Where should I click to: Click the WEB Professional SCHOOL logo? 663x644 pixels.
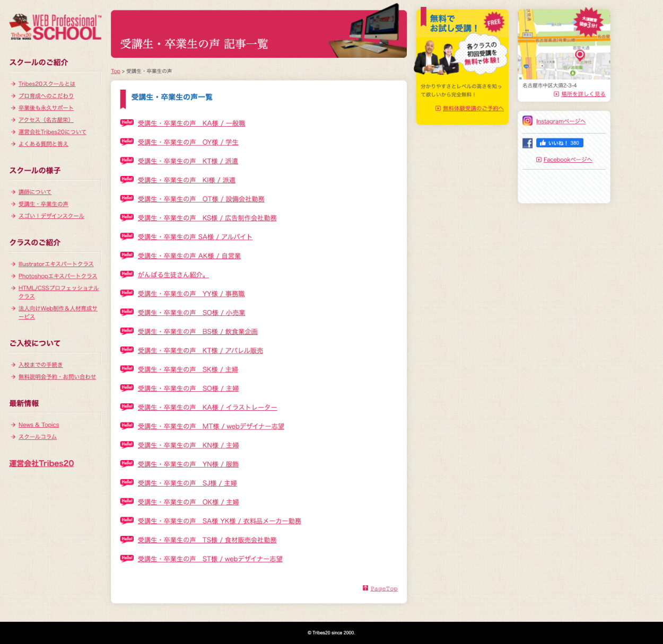point(56,28)
